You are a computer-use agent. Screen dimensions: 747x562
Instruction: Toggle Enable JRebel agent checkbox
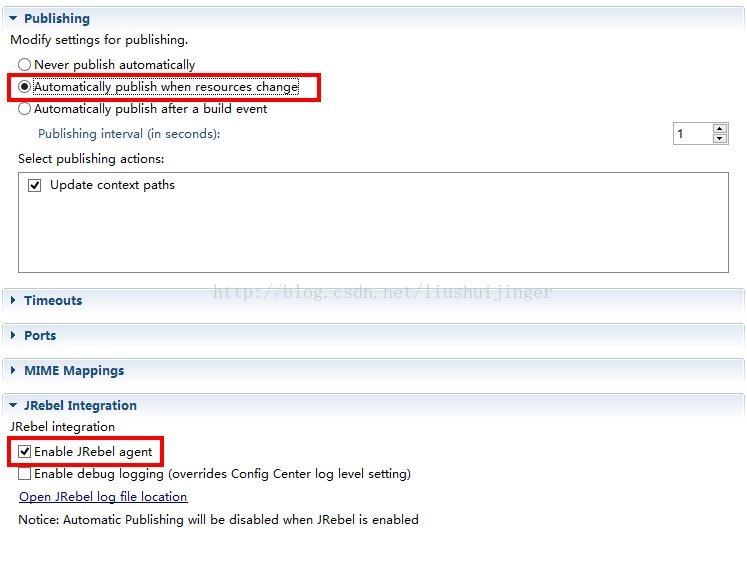coord(24,452)
